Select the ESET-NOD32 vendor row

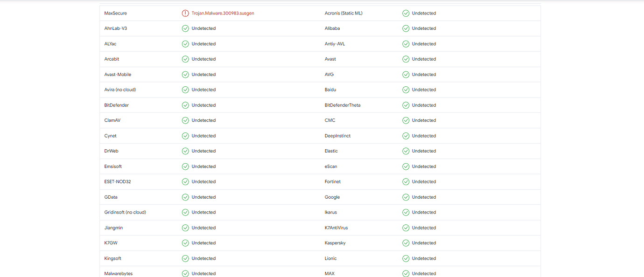[117, 181]
